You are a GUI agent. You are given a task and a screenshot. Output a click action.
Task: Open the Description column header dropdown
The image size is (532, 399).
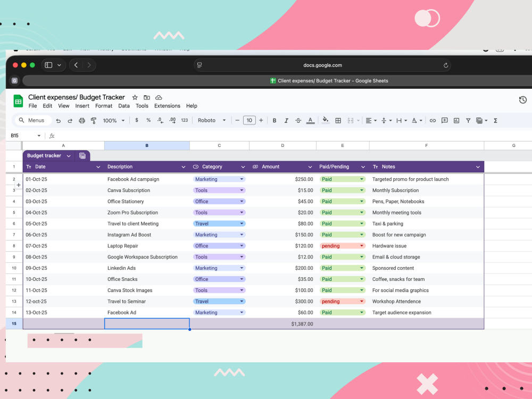click(x=184, y=167)
